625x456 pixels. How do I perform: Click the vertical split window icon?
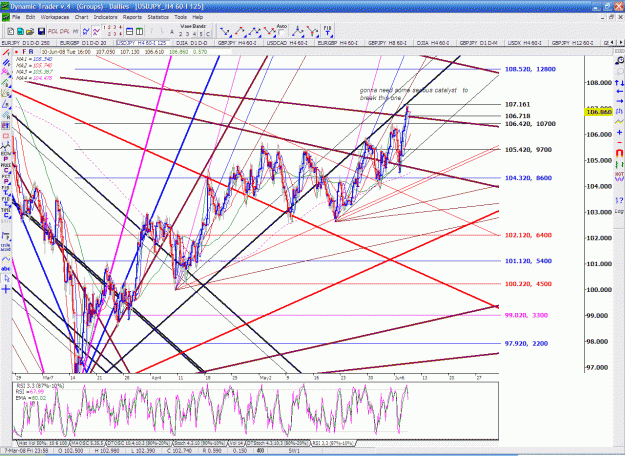(140, 31)
